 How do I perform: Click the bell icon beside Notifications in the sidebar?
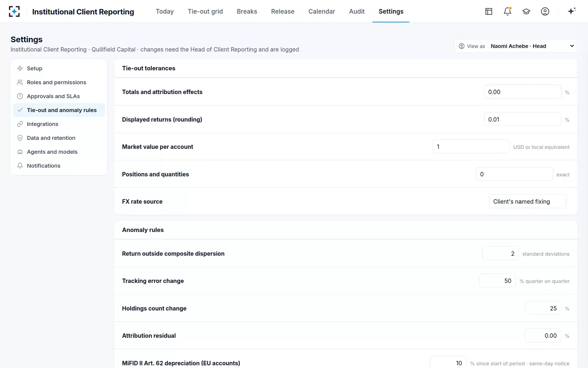click(x=20, y=166)
